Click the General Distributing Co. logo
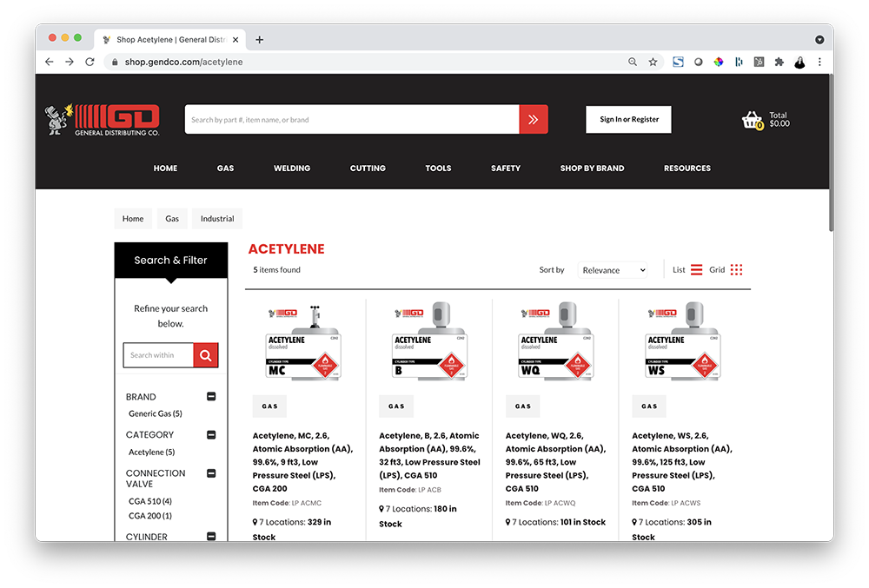The height and width of the screenshot is (588, 869). point(103,120)
